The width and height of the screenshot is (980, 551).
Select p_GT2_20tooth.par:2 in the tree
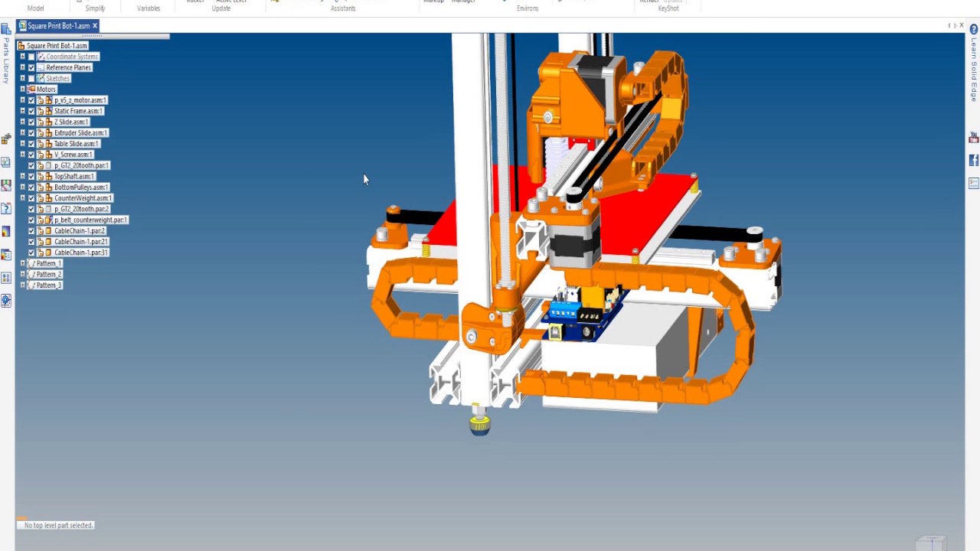click(82, 209)
